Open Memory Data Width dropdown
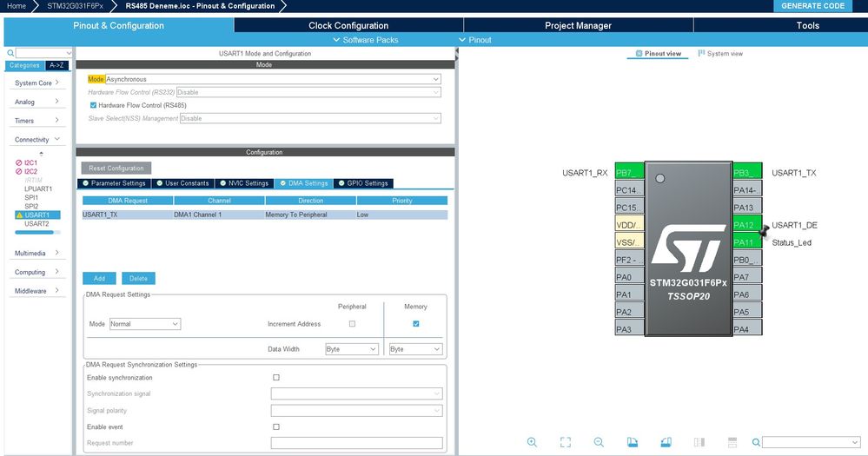Screen dimensions: 868x456 415,349
